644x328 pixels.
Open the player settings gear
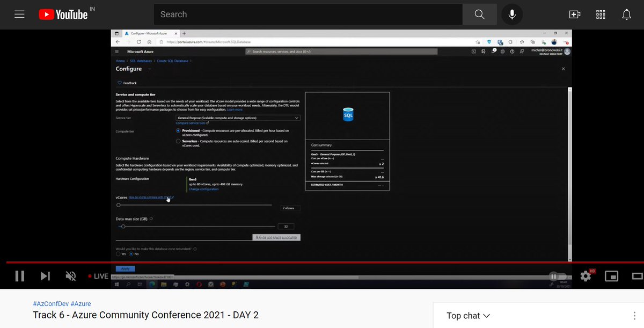(586, 276)
